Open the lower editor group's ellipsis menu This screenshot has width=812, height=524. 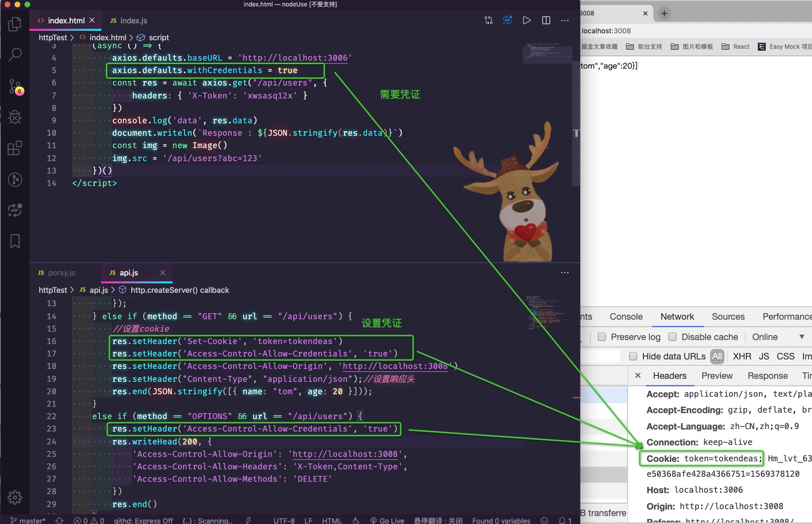point(565,272)
